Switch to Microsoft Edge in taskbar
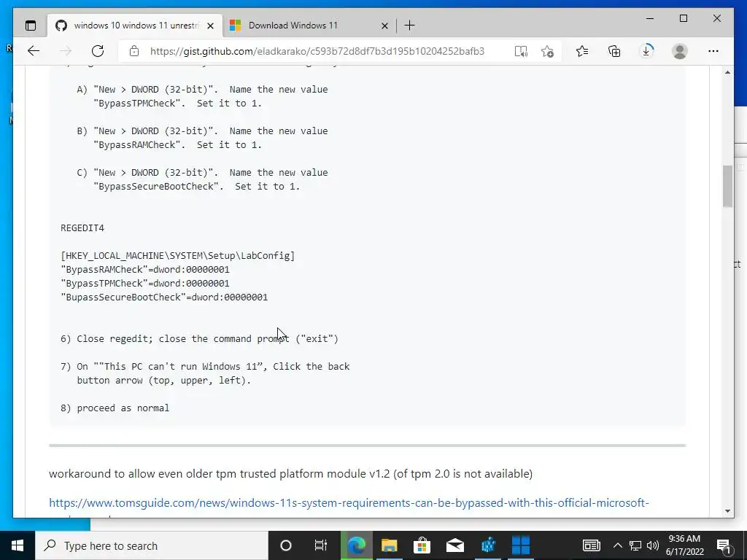 [x=356, y=545]
